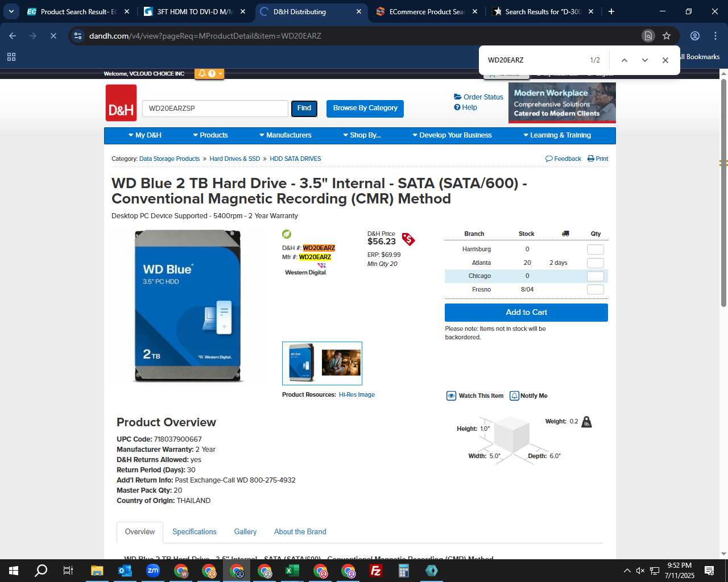Click Harrisburg quantity field

pyautogui.click(x=595, y=250)
